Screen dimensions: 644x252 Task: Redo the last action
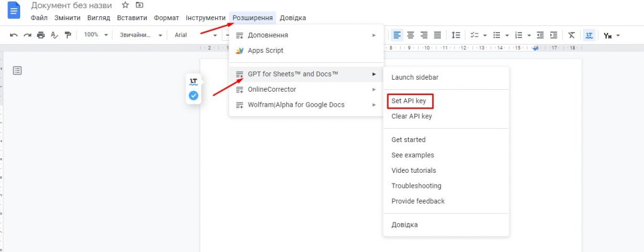click(x=27, y=35)
